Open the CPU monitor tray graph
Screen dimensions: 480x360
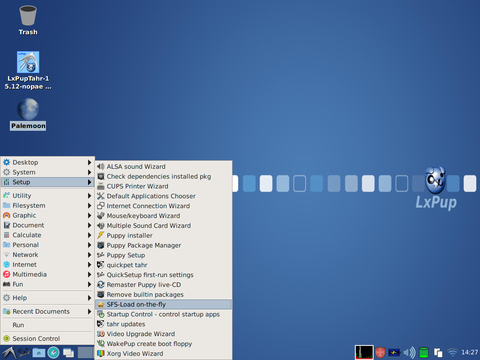point(364,352)
